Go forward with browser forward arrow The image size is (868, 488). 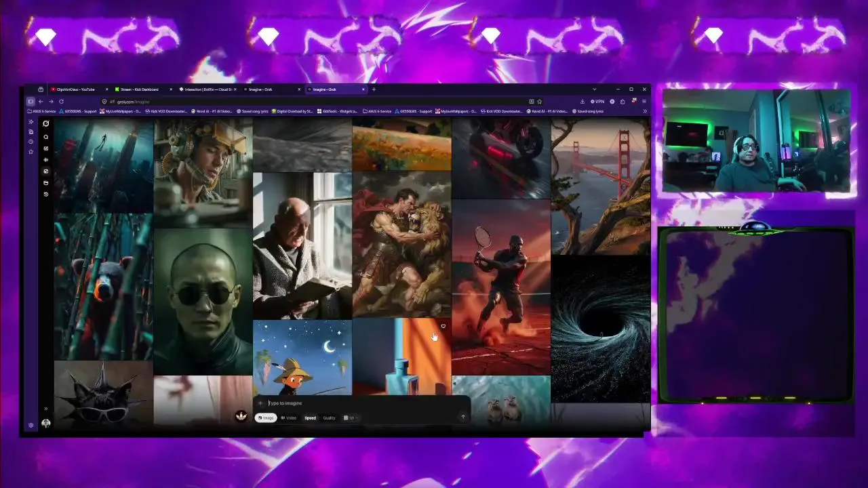tap(51, 102)
